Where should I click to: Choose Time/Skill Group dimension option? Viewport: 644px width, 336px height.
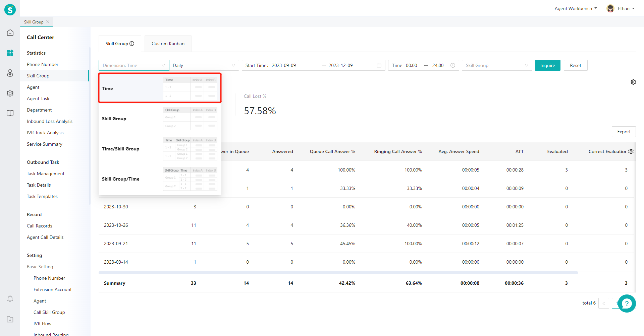point(160,149)
